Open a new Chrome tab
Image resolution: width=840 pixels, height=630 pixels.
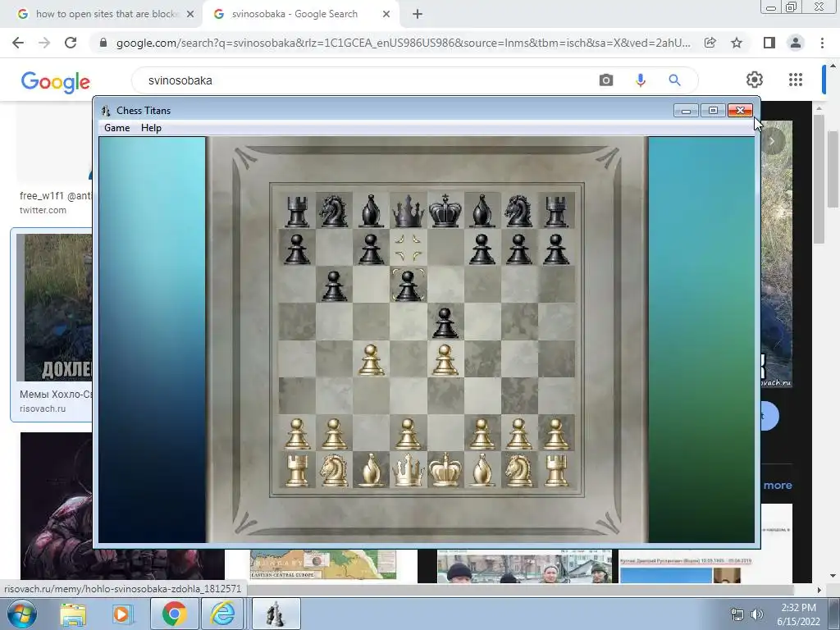(418, 14)
